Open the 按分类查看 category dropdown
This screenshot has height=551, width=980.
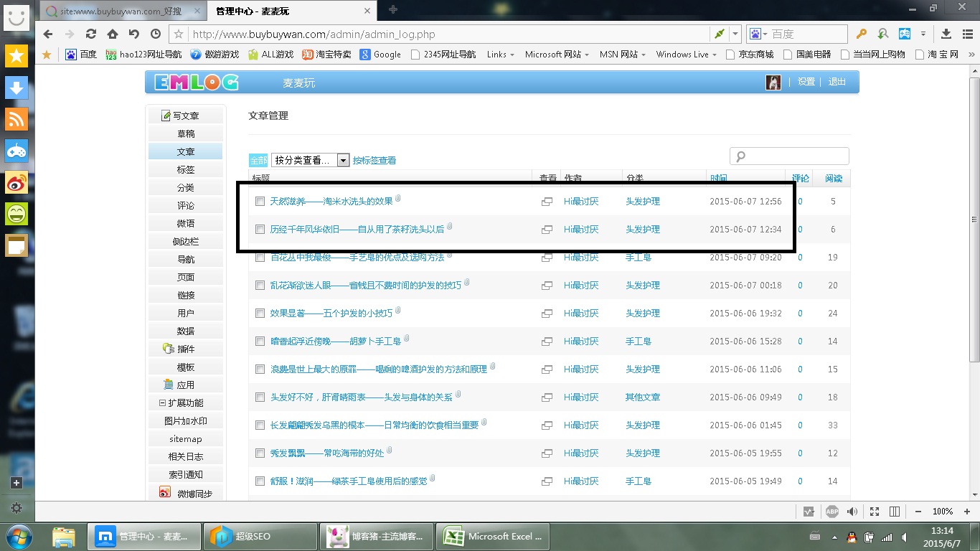(310, 160)
